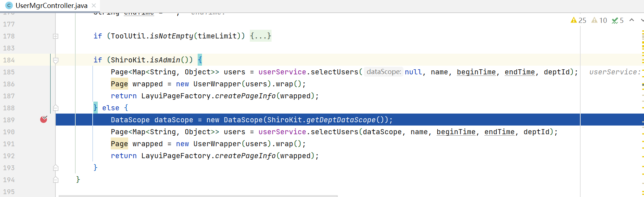This screenshot has width=644, height=197.
Task: Click getDeptDataScope method on line 189
Action: pyautogui.click(x=341, y=120)
